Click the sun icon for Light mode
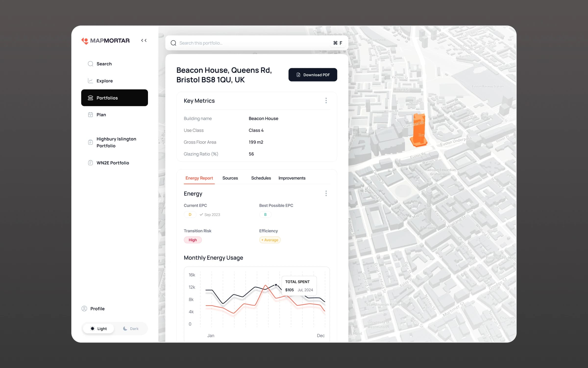The image size is (588, 368). click(92, 329)
